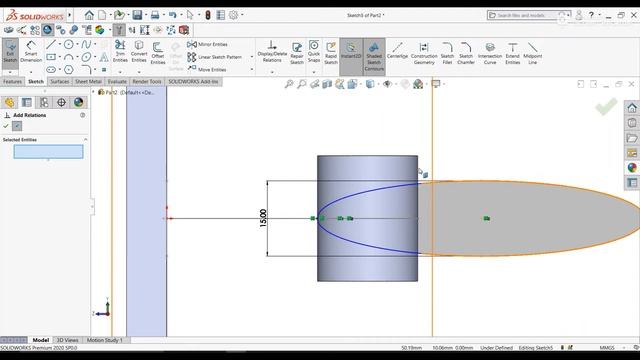
Task: Select the sketch Text tool
Action: pyautogui.click(x=104, y=57)
